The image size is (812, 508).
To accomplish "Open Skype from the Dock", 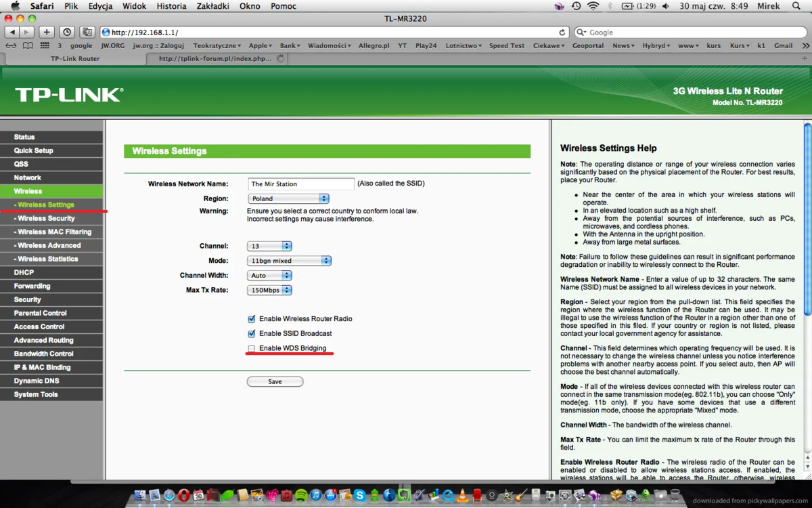I will tap(360, 496).
